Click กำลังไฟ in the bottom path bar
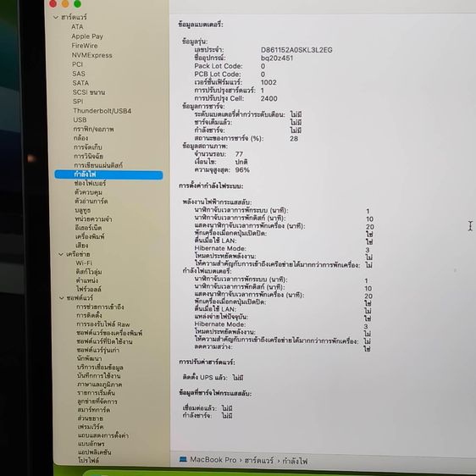 click(295, 461)
